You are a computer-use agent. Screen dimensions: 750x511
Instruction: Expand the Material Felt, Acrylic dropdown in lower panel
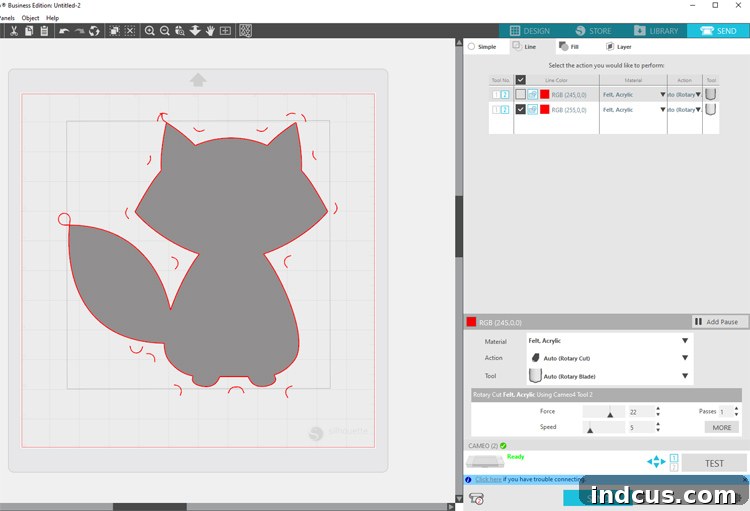tap(684, 341)
